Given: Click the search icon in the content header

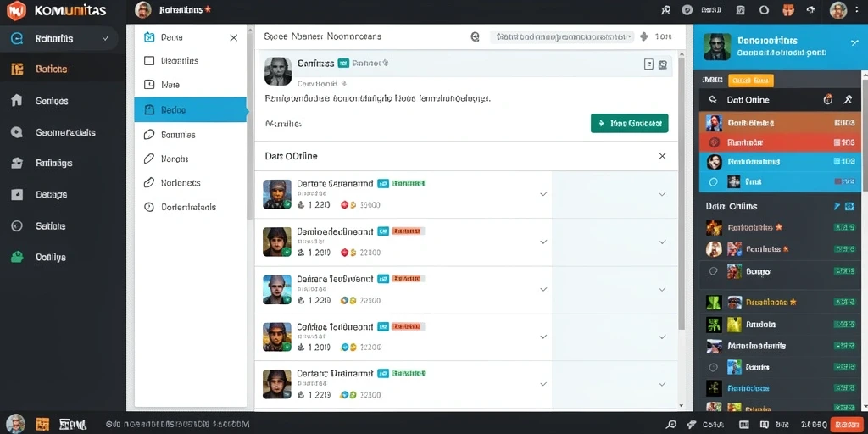Looking at the screenshot, I should 475,37.
